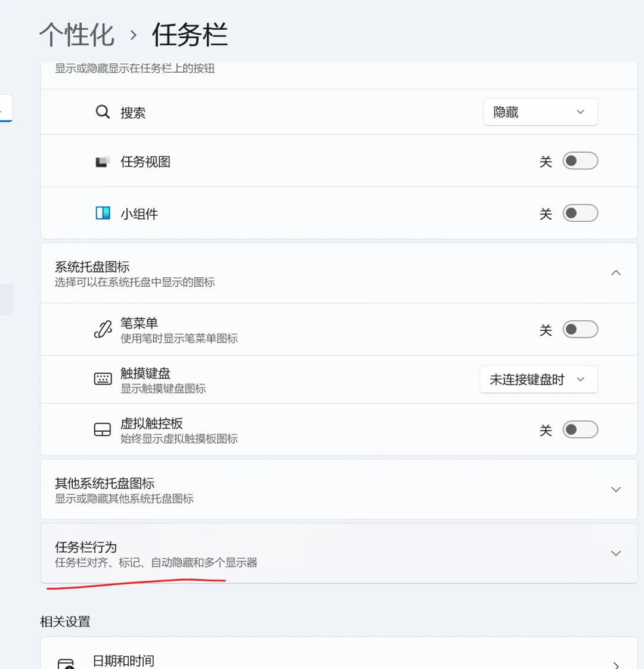Expand the 其他系统托盘图标 section

(x=615, y=489)
